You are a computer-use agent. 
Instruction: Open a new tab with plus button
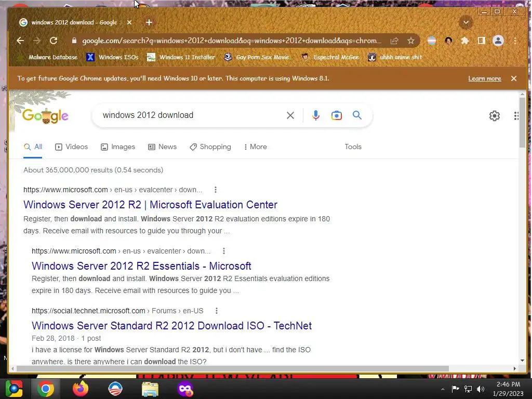tap(149, 22)
